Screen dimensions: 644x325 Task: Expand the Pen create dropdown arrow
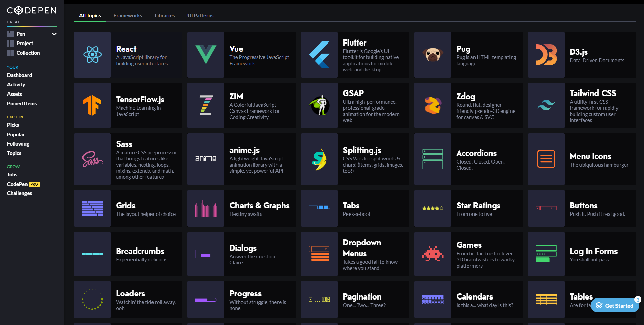click(54, 34)
